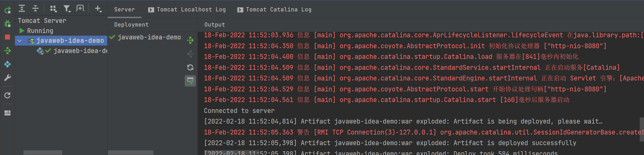The height and width of the screenshot is (155, 644).
Task: Select the Running node in the tree
Action: pos(40,31)
